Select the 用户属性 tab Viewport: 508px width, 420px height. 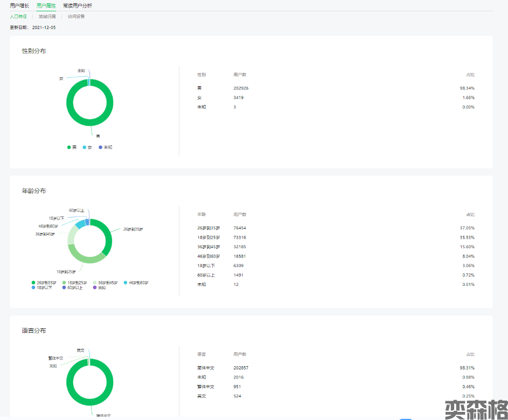[46, 5]
